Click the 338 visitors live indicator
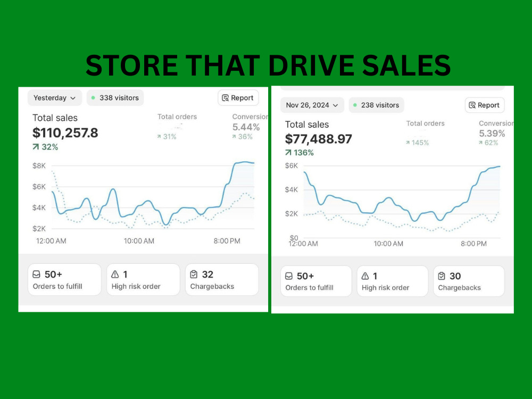This screenshot has width=532, height=399. click(115, 98)
